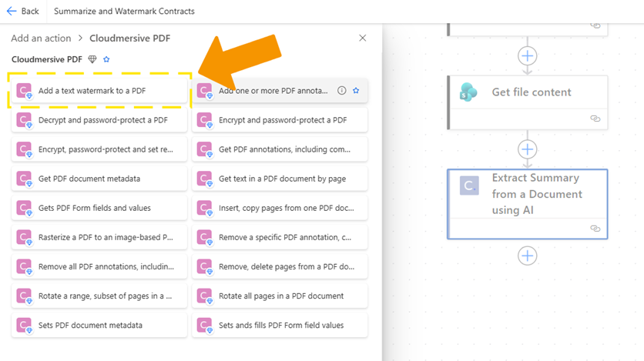Select 'Rotate a range, subset of pages in a ...'
The image size is (644, 361).
coord(99,296)
